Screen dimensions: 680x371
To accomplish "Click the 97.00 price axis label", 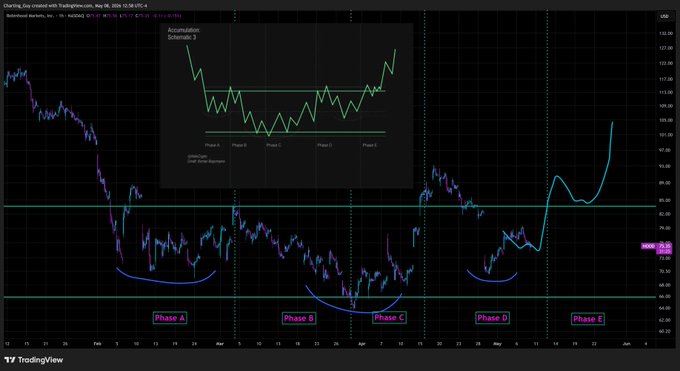I will coord(666,150).
